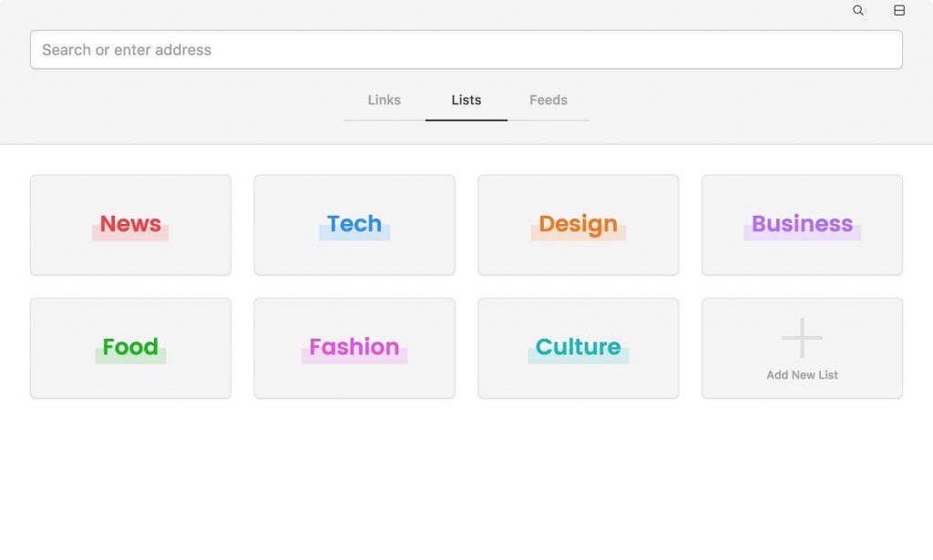The width and height of the screenshot is (933, 560).
Task: Toggle the split panel layout icon
Action: [x=899, y=11]
